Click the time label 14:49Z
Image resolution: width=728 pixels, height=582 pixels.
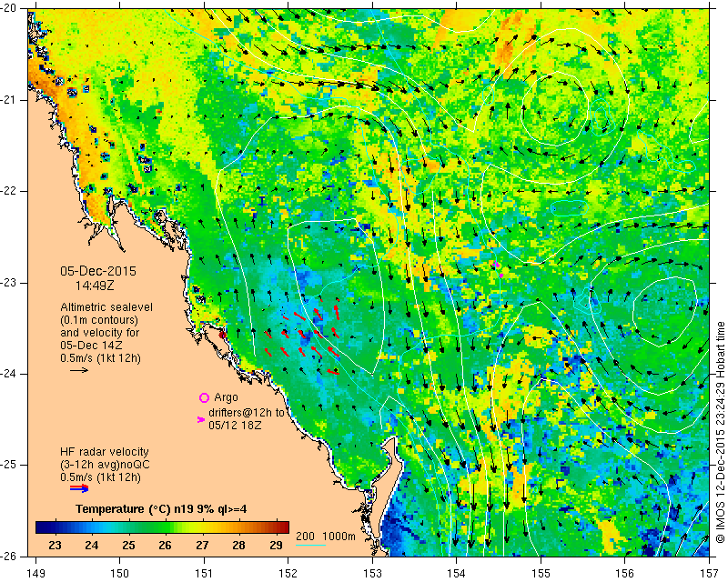[95, 286]
